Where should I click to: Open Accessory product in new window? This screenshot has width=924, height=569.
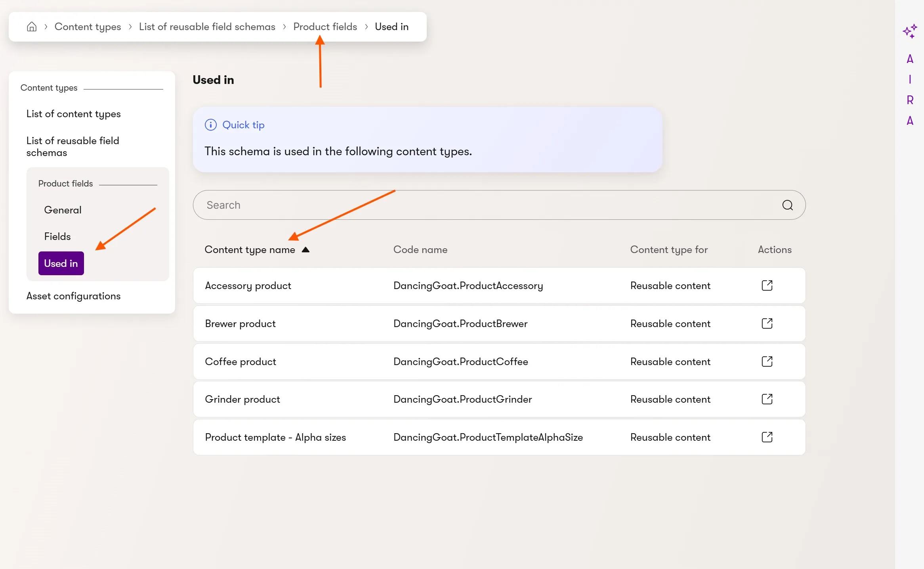(767, 285)
